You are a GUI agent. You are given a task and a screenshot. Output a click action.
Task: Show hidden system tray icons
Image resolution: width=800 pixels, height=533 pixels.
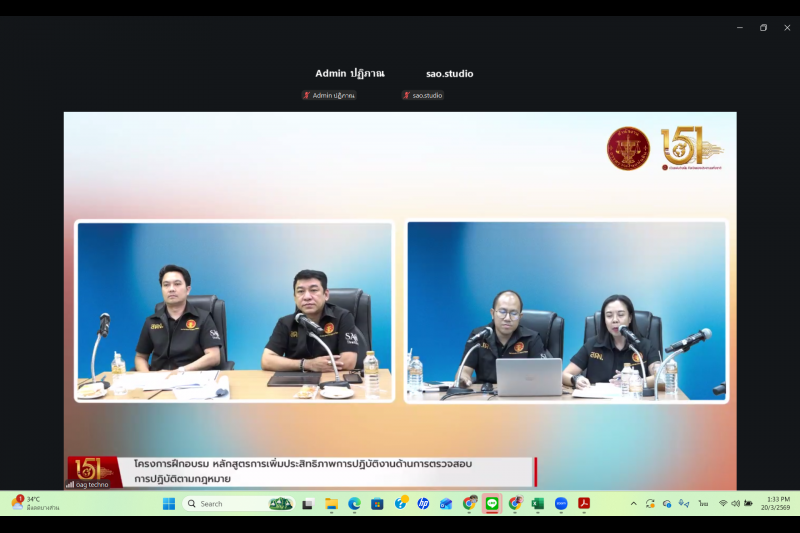[x=633, y=504]
